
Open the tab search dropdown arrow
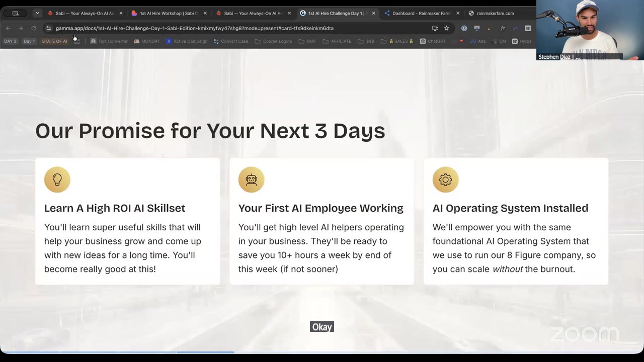pos(37,13)
